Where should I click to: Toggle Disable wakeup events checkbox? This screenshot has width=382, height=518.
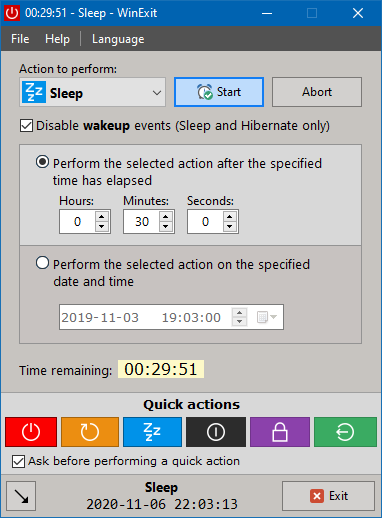pos(26,126)
